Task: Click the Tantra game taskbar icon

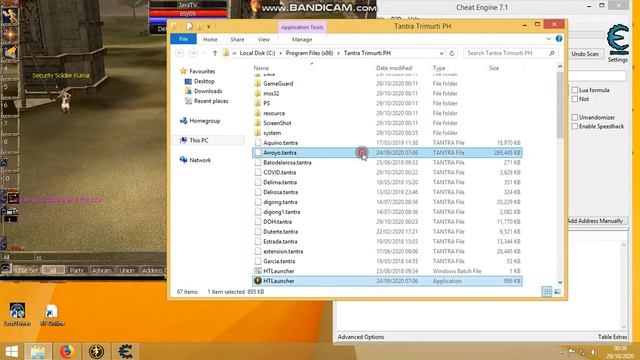Action: coord(96,351)
